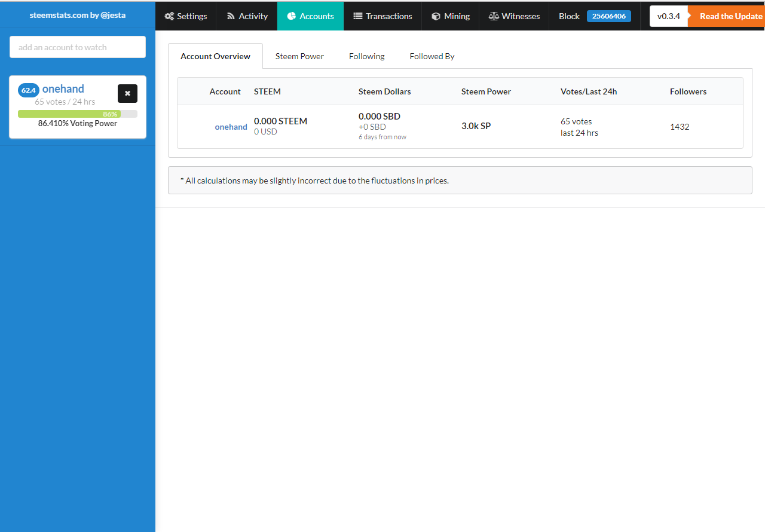Screen dimensions: 765x532
Task: Open the Settings menu label
Action: point(192,16)
